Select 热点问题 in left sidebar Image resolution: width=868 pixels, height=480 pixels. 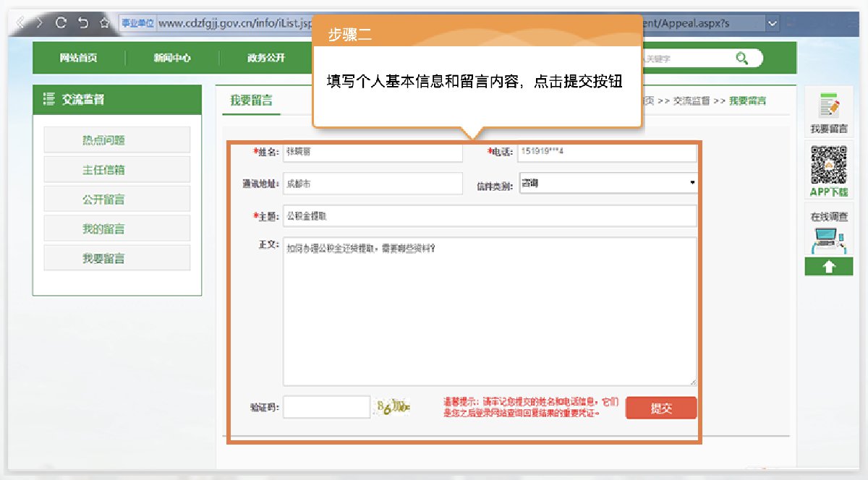pos(117,140)
